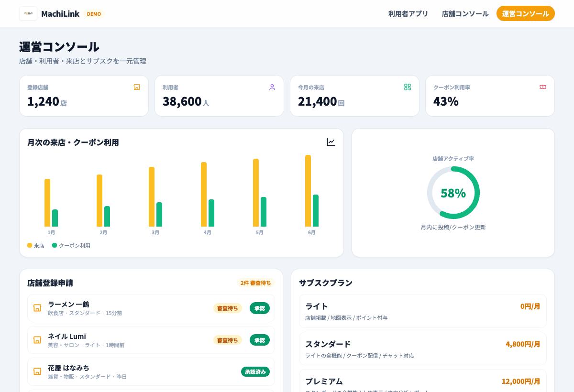Click the green クーポン利用 legend dot

55,245
